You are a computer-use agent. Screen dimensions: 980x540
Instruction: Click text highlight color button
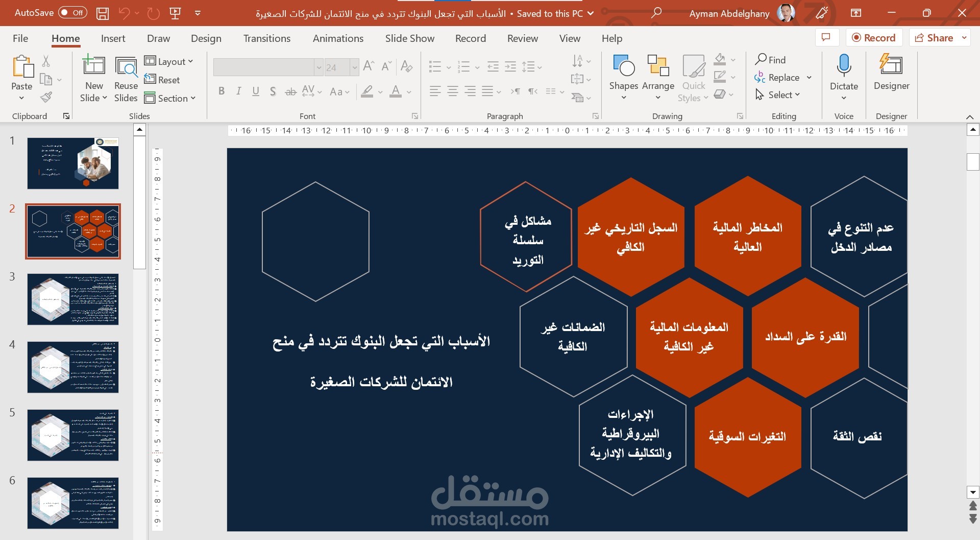pos(367,91)
